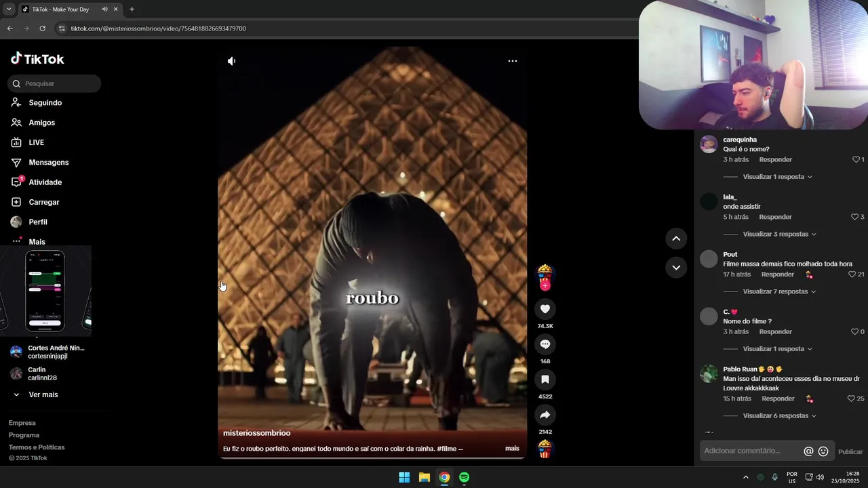Image resolution: width=868 pixels, height=488 pixels.
Task: Open the TikTok logo home link
Action: [37, 59]
